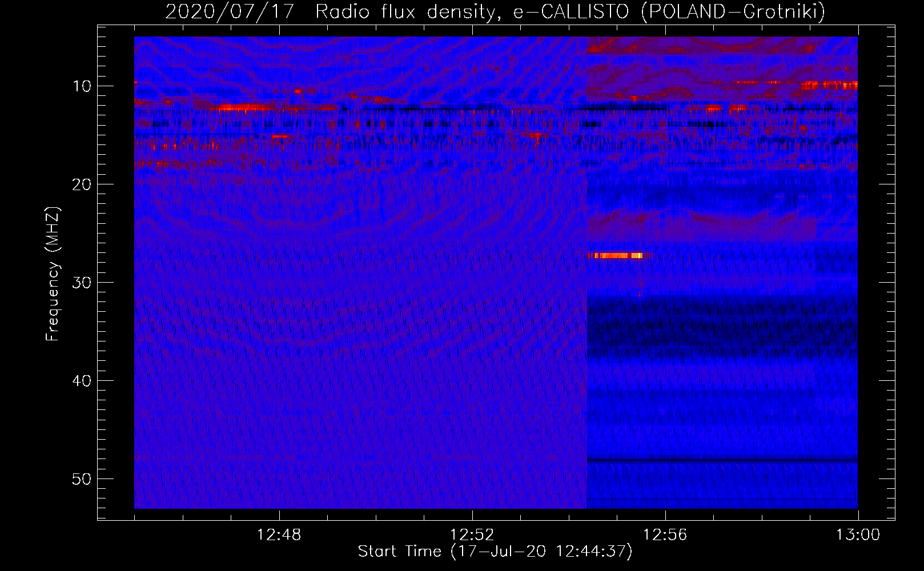The width and height of the screenshot is (924, 571).
Task: Click station name '(POLAND-Grotniki)' in title
Action: [x=733, y=11]
